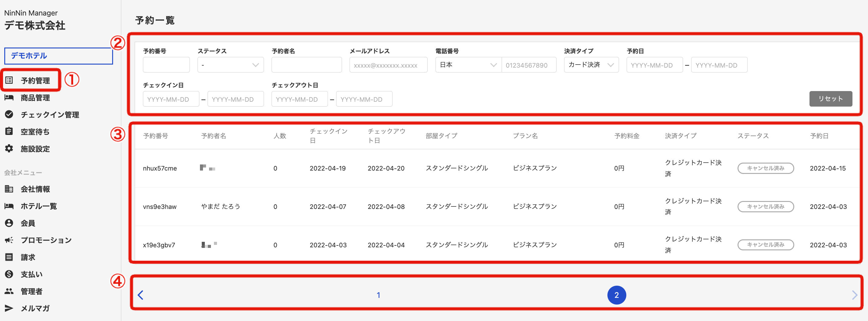Viewport: 868px width, 321px height.
Task: Select current page 2 button
Action: (x=616, y=295)
